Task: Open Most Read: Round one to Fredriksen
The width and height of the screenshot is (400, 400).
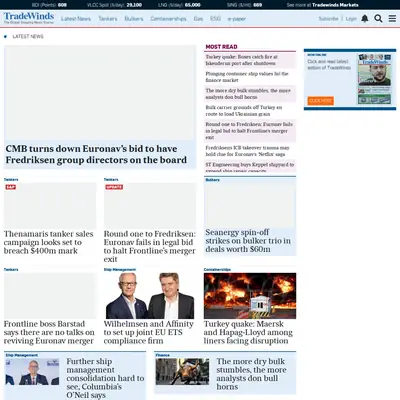Action: (250, 131)
